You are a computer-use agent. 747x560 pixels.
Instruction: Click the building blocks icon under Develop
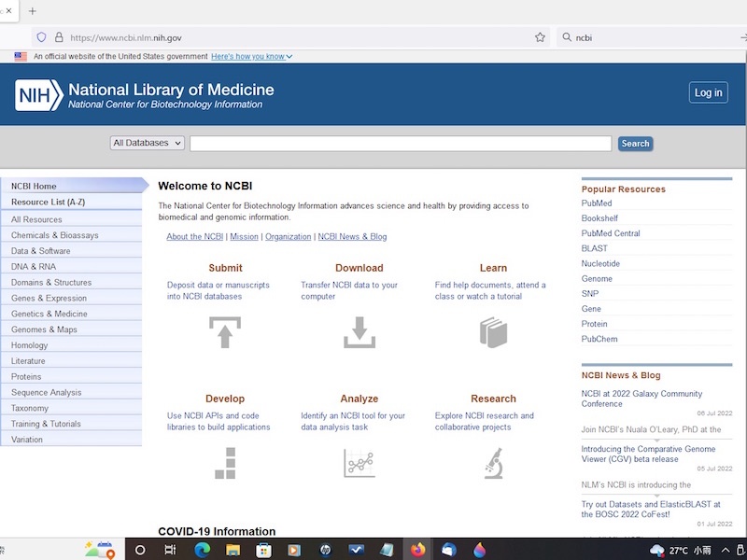(x=225, y=463)
